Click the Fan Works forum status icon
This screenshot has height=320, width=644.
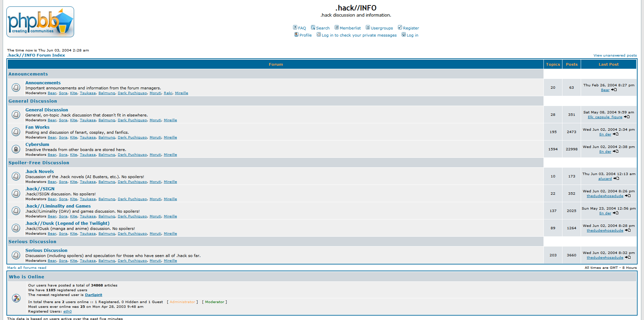click(x=16, y=132)
